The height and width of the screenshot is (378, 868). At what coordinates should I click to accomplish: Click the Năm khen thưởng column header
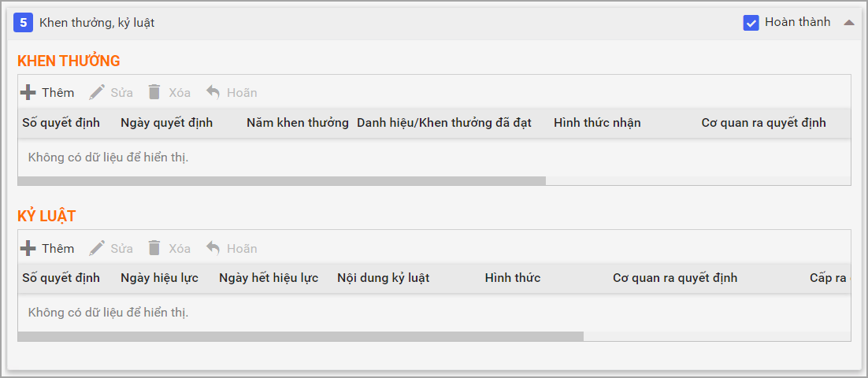297,123
